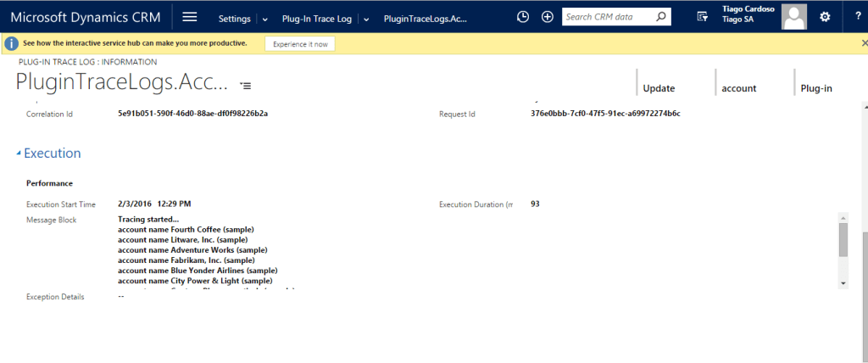Click the Experience it now button
This screenshot has height=363, width=868.
coord(300,44)
